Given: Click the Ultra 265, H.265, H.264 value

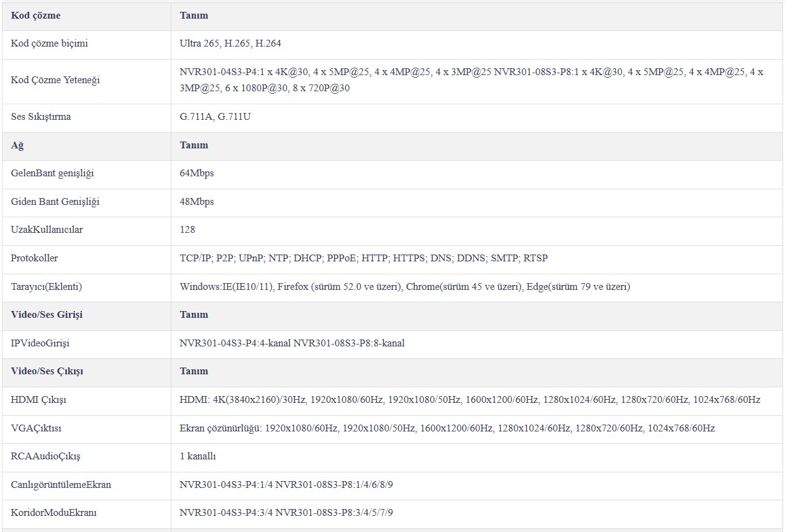Looking at the screenshot, I should [x=231, y=44].
